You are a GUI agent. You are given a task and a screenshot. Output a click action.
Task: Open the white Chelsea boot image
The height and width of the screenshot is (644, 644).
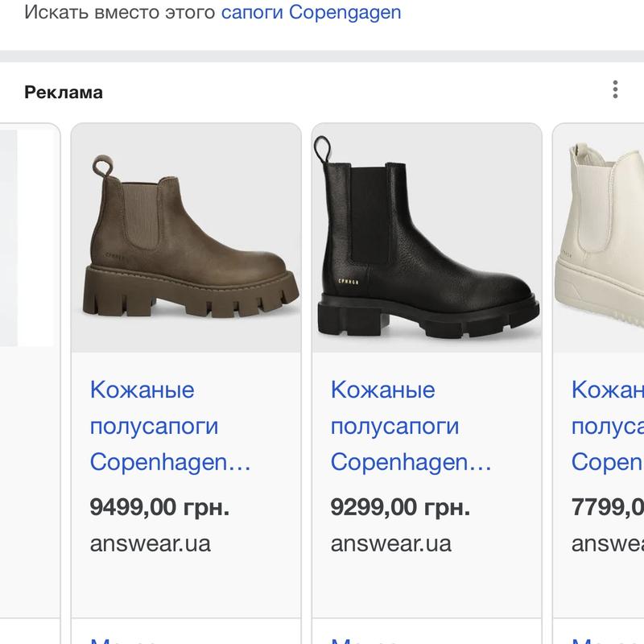(599, 237)
